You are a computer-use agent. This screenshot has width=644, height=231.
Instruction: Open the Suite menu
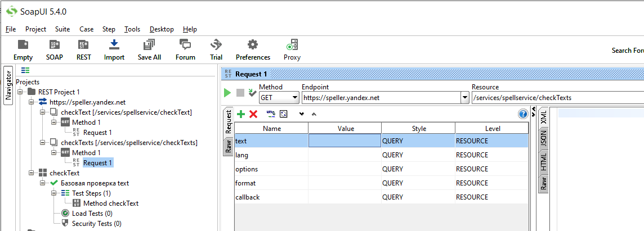62,29
